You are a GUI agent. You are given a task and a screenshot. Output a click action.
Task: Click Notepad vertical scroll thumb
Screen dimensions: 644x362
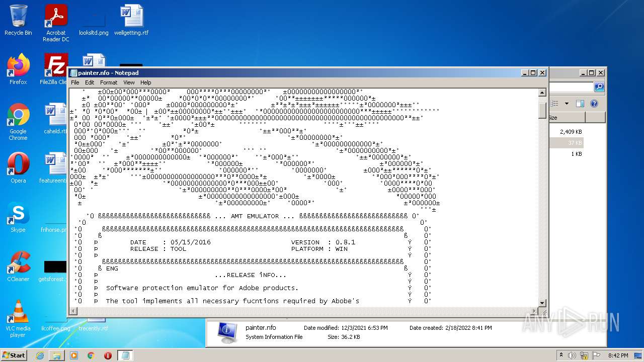coord(542,110)
